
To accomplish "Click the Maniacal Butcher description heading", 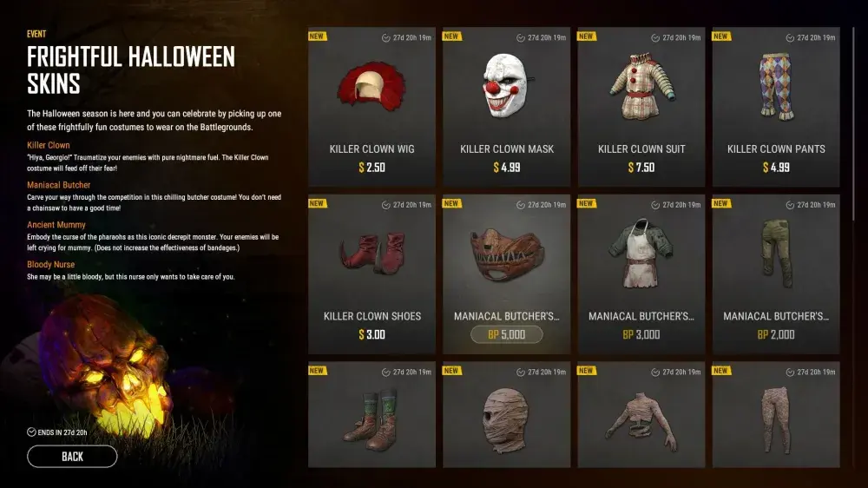I will coord(59,185).
